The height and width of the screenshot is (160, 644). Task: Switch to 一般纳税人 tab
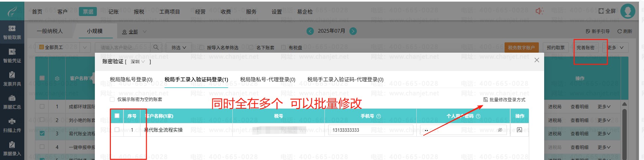click(x=50, y=31)
